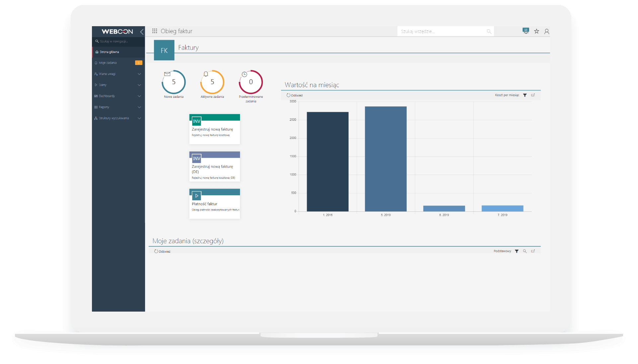The height and width of the screenshot is (364, 638).
Task: Open Moje zadania in the sidebar
Action: pos(108,63)
